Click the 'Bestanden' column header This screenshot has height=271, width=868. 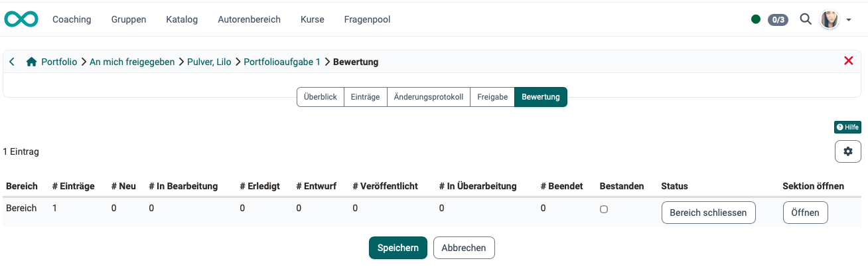pyautogui.click(x=622, y=186)
